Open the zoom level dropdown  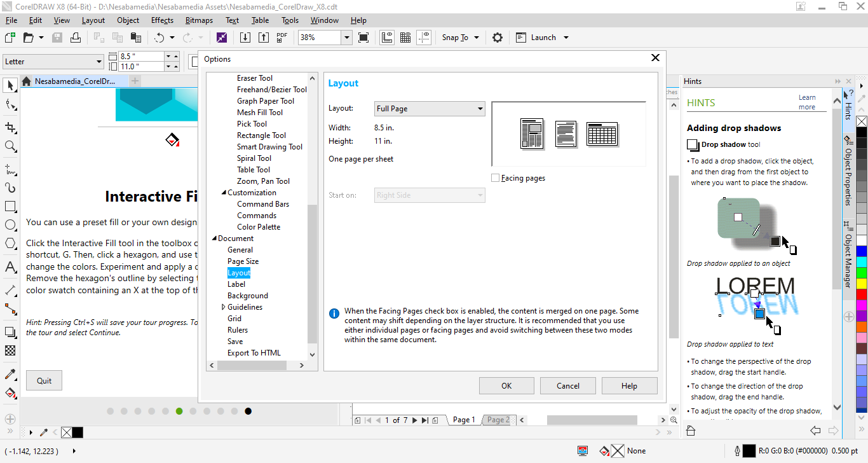347,38
